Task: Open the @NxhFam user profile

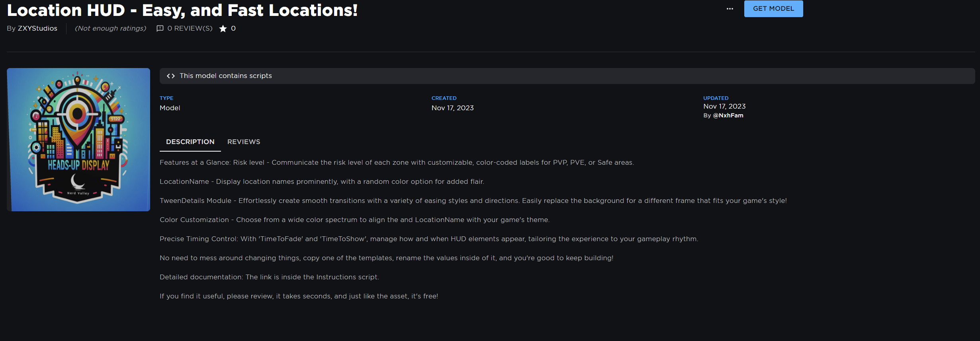Action: 728,115
